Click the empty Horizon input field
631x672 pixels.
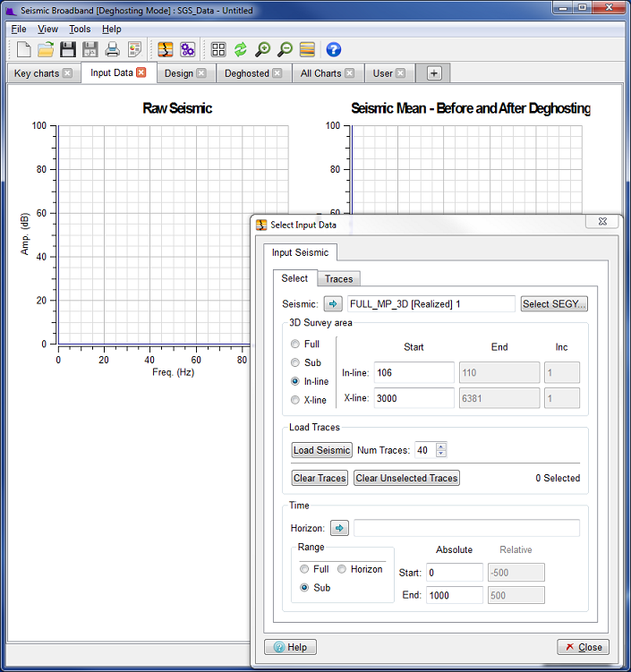click(x=467, y=528)
